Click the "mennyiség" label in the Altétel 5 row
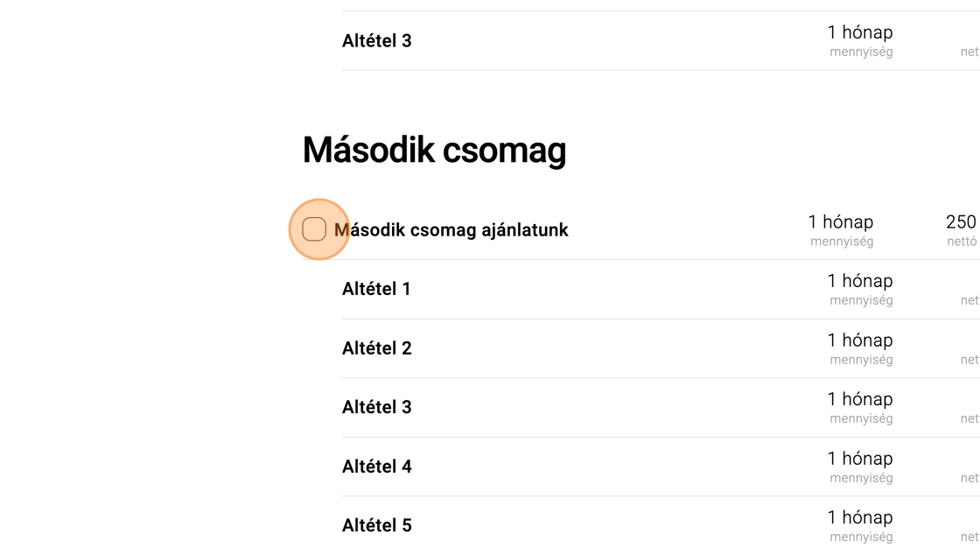This screenshot has width=980, height=548. [x=861, y=537]
